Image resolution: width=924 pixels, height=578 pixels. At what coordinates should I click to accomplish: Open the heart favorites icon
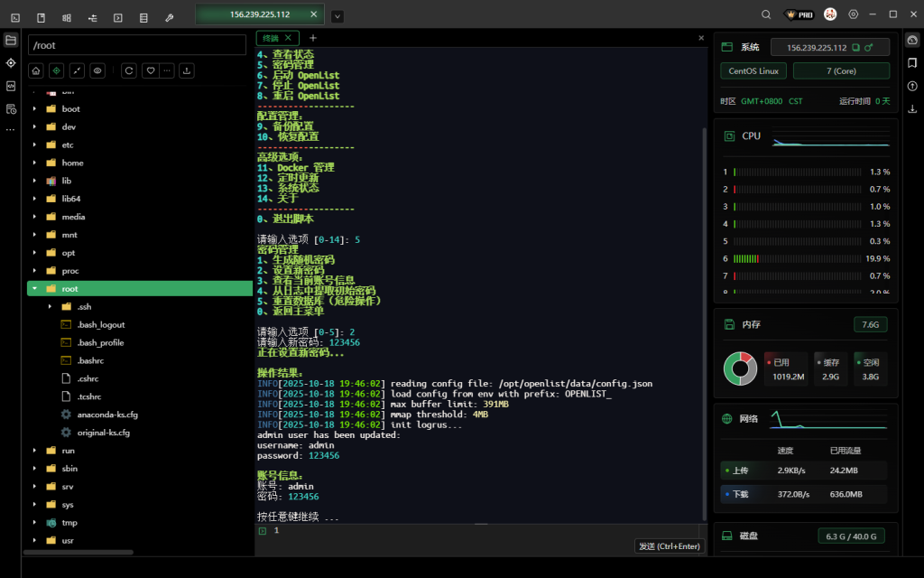click(x=151, y=70)
